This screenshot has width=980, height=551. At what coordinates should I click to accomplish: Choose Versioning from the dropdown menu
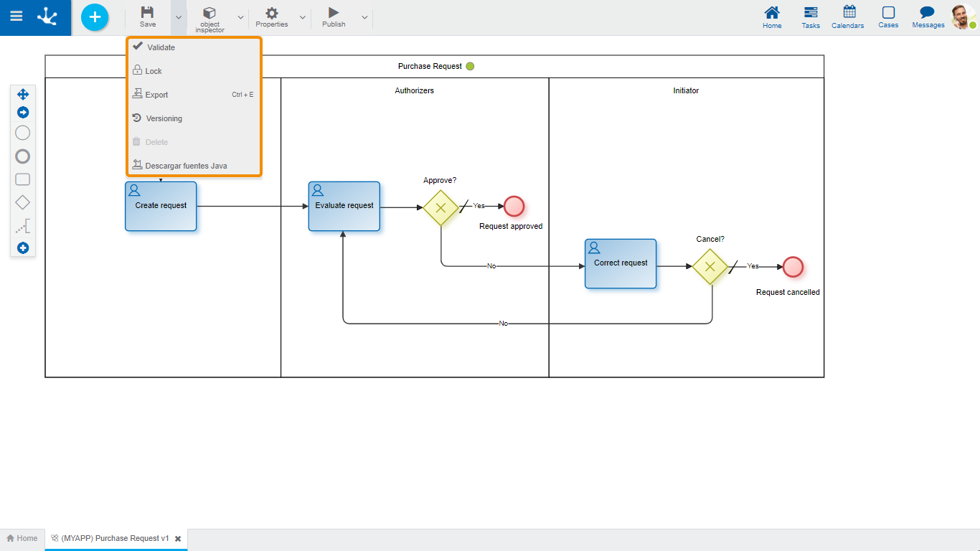click(194, 118)
